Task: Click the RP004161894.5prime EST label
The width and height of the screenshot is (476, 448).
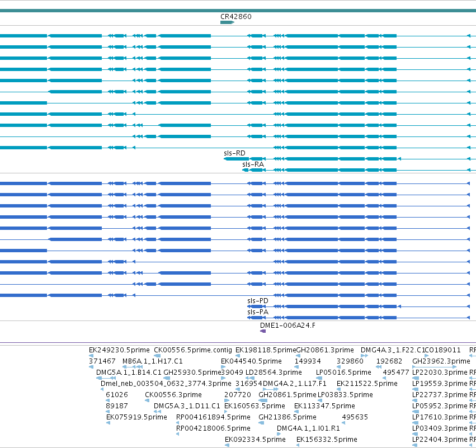Action: (214, 417)
